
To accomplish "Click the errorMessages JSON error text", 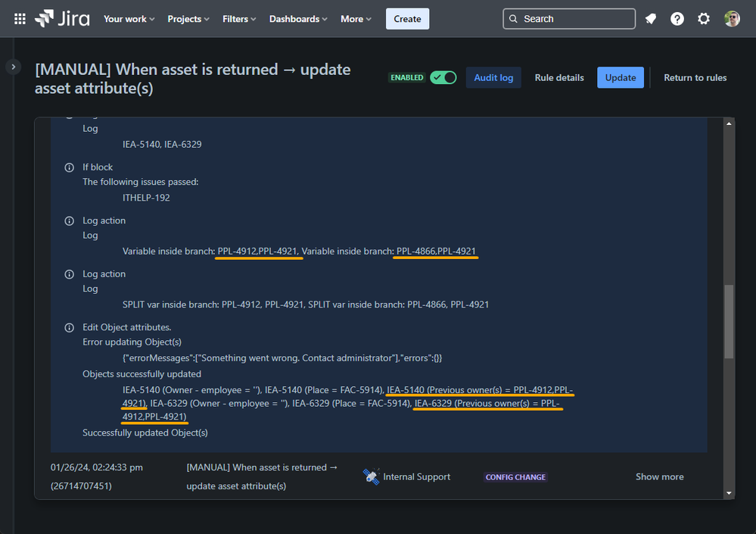I will click(282, 358).
